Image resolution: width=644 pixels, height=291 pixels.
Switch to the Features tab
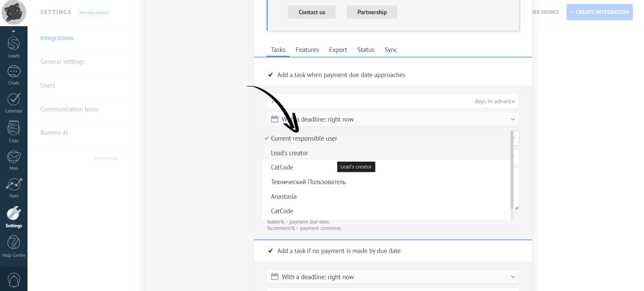[307, 50]
